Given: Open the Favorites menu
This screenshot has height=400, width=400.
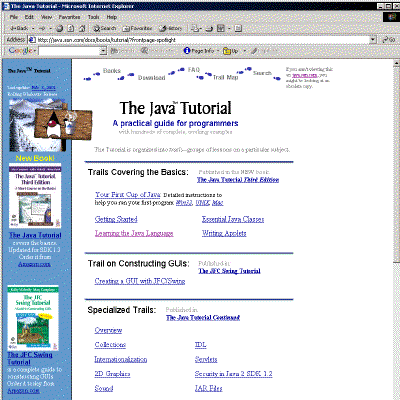Looking at the screenshot, I should 69,17.
